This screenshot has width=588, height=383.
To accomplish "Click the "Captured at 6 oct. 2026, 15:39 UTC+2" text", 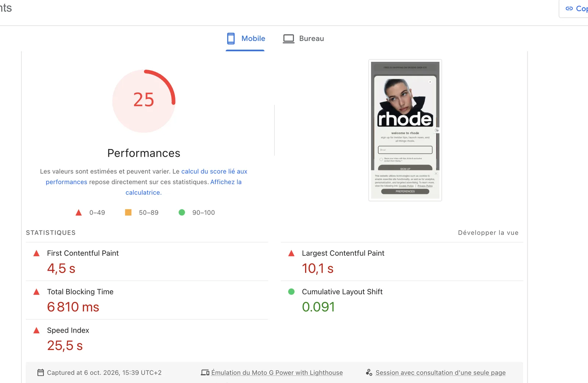I will (x=104, y=373).
